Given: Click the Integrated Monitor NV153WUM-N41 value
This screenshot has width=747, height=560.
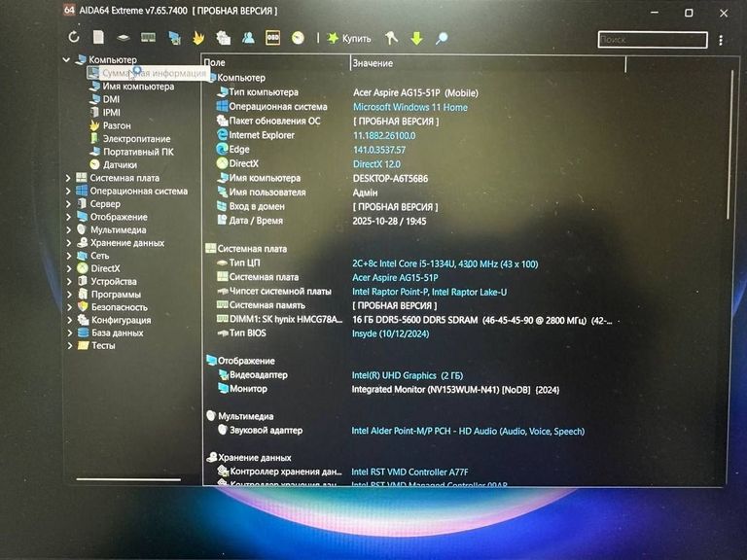Looking at the screenshot, I should click(x=455, y=390).
